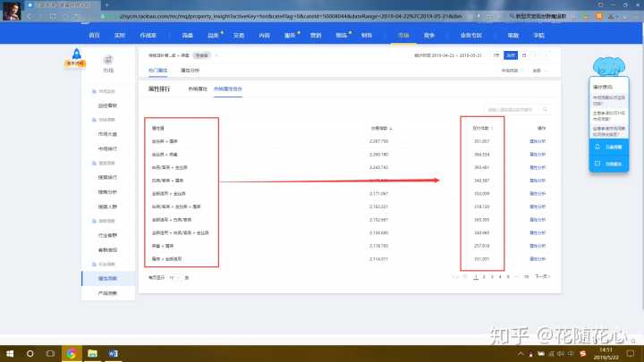Sort table by 支付件数 column header
This screenshot has height=362, width=644.
pyautogui.click(x=482, y=128)
